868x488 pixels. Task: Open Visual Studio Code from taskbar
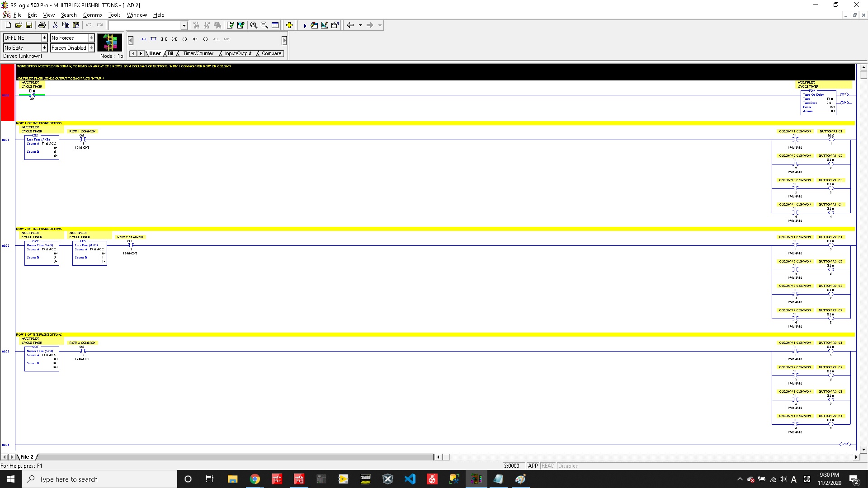point(410,479)
